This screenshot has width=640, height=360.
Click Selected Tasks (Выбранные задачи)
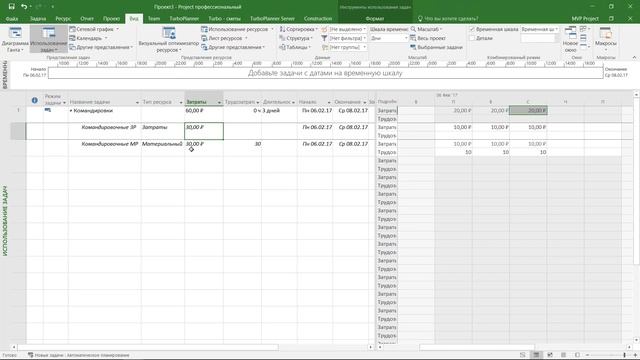(436, 47)
